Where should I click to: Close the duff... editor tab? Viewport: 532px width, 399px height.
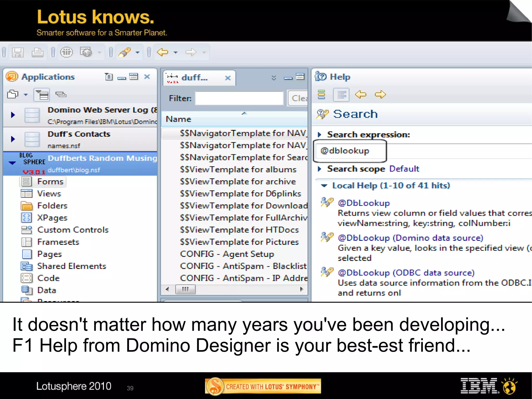228,78
